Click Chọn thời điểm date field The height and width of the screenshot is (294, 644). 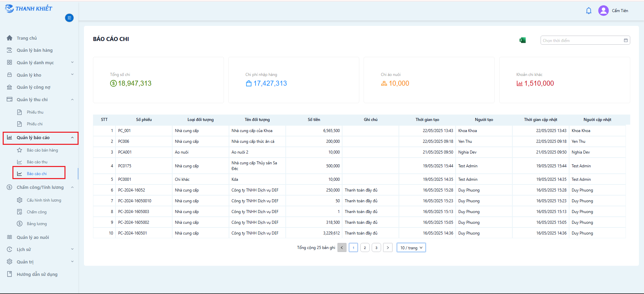click(585, 40)
